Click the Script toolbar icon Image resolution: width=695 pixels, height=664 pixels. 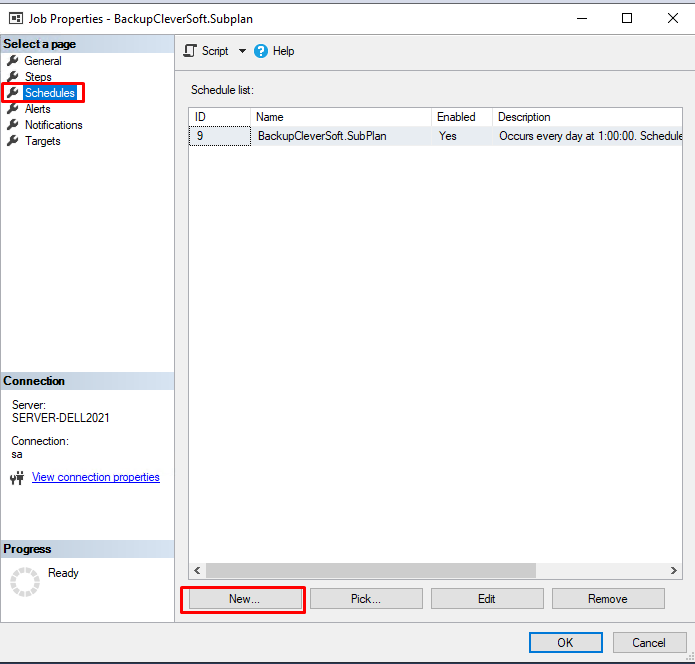pos(190,51)
